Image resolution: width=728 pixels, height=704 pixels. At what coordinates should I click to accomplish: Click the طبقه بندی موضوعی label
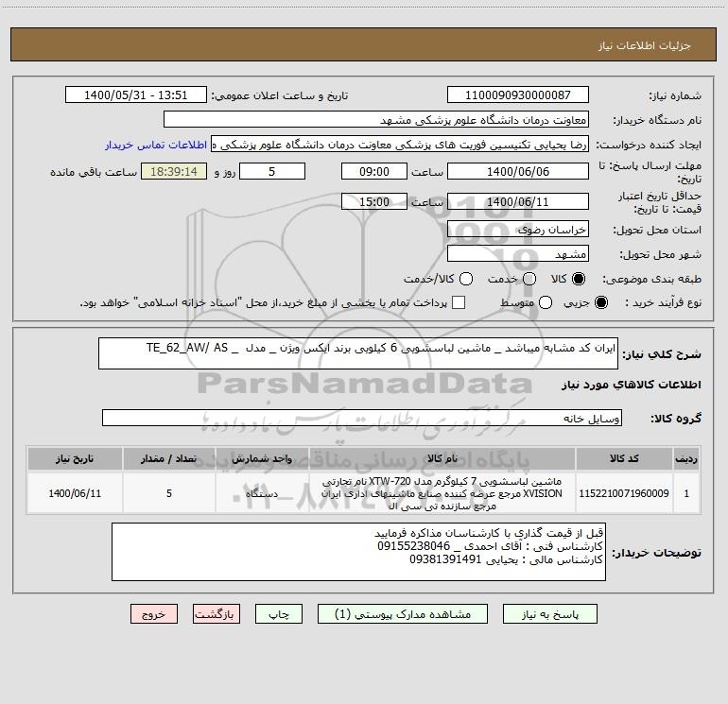(651, 279)
